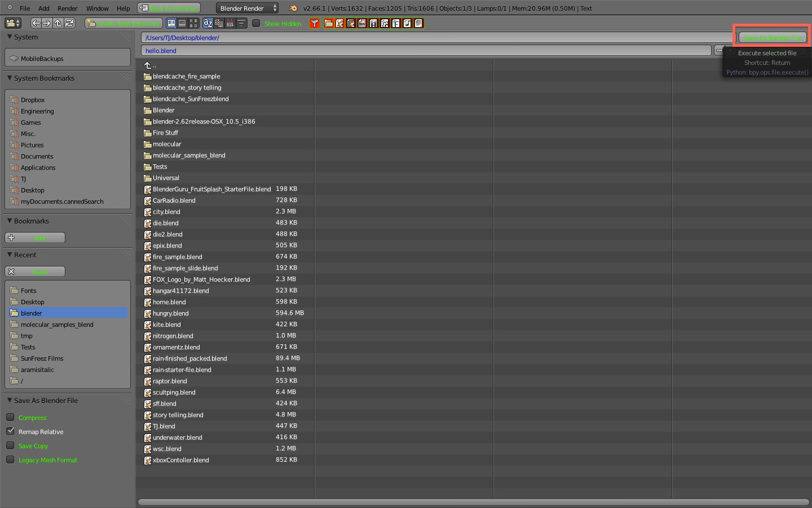Viewport: 812px width, 508px height.
Task: Collapse the System panel
Action: pyautogui.click(x=10, y=37)
